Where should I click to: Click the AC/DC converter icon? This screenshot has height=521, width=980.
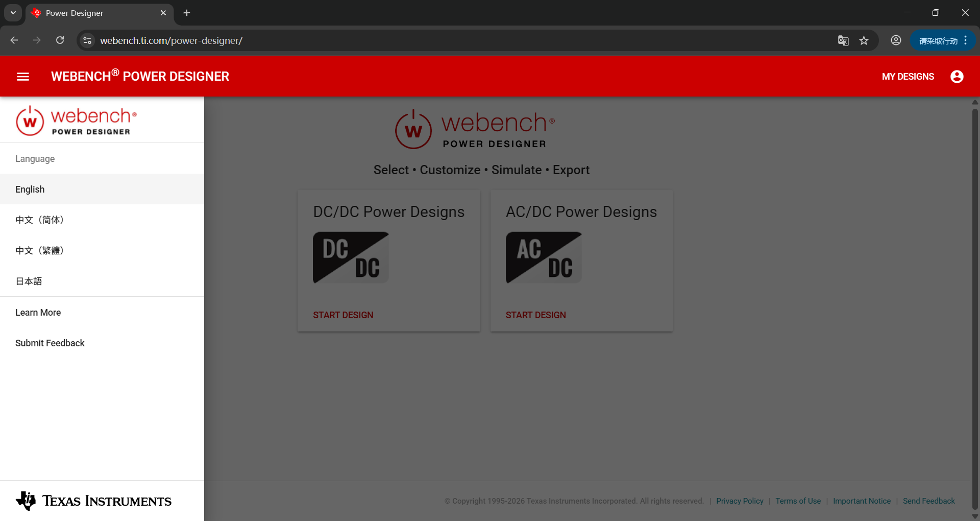[x=544, y=257]
